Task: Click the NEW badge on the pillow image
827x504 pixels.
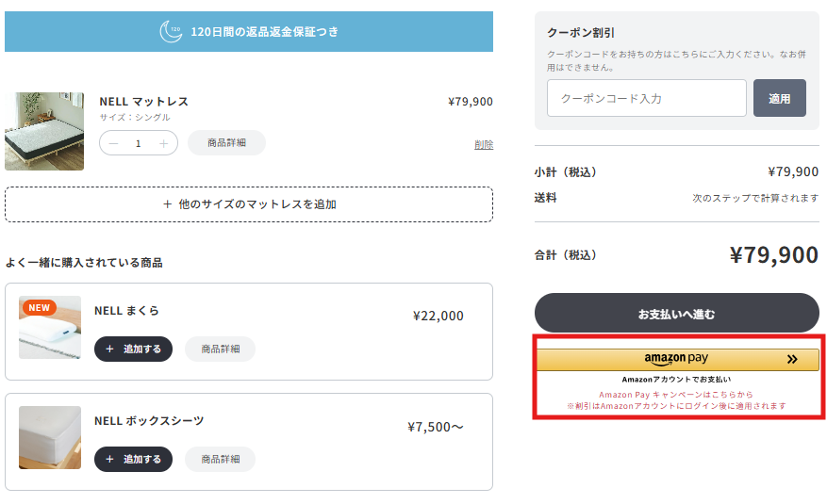Action: click(x=40, y=307)
